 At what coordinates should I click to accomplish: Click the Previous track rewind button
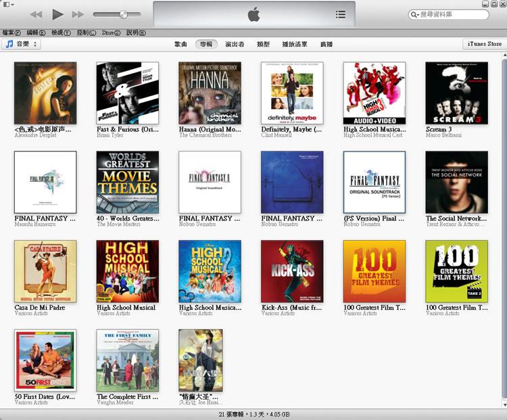click(x=37, y=14)
